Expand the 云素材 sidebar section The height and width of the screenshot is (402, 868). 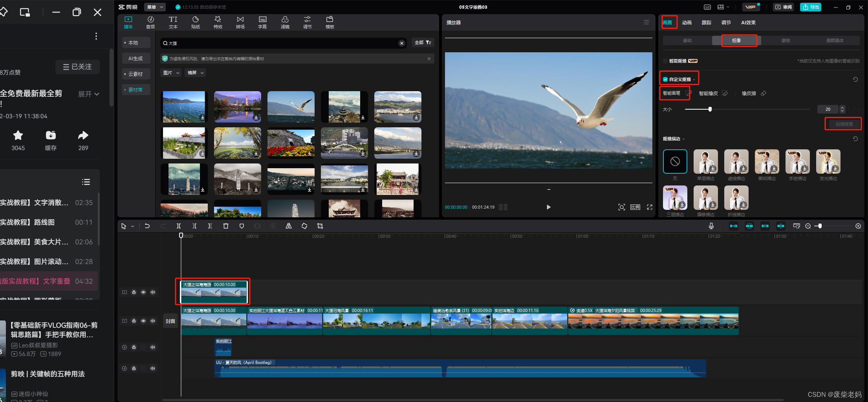coord(136,74)
